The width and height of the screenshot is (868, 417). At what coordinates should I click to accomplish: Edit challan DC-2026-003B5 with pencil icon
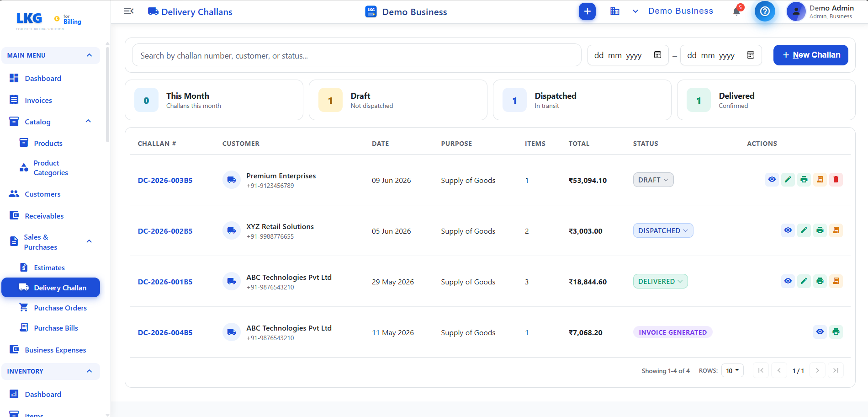click(788, 180)
